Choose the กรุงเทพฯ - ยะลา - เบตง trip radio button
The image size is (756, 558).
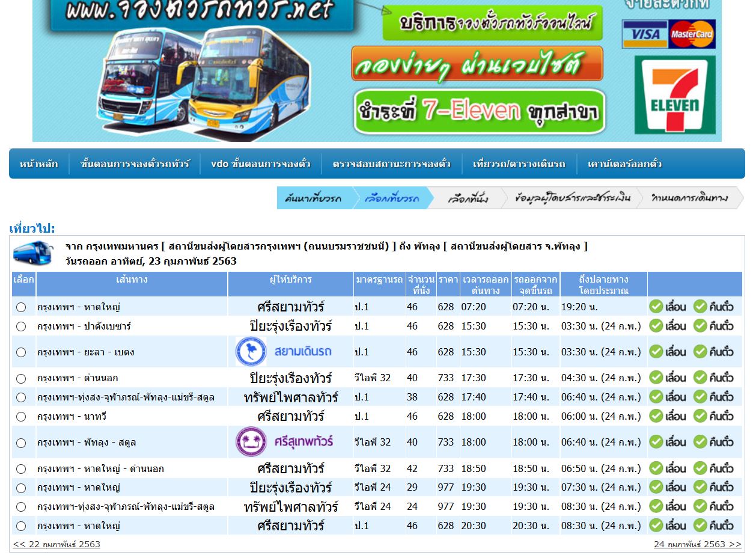(21, 352)
